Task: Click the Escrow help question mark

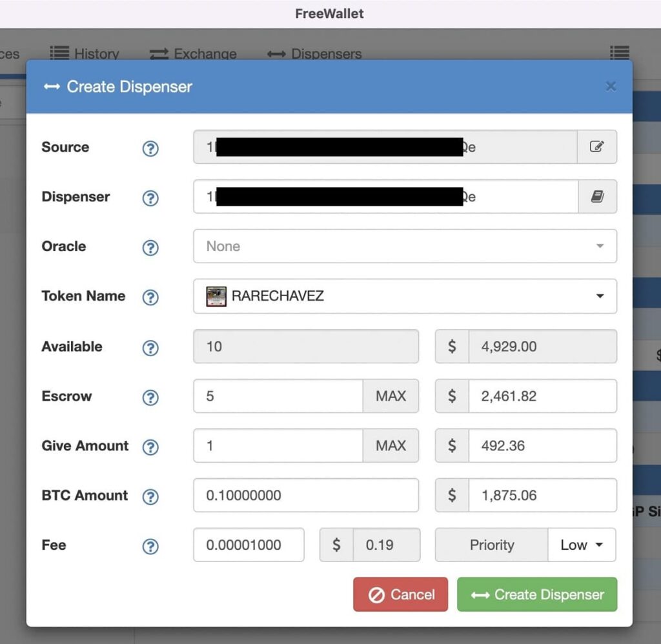Action: (150, 397)
